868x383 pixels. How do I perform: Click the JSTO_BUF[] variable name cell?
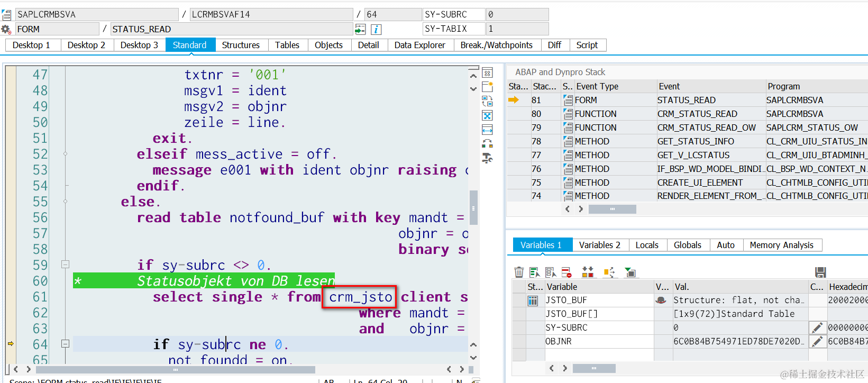pyautogui.click(x=599, y=314)
